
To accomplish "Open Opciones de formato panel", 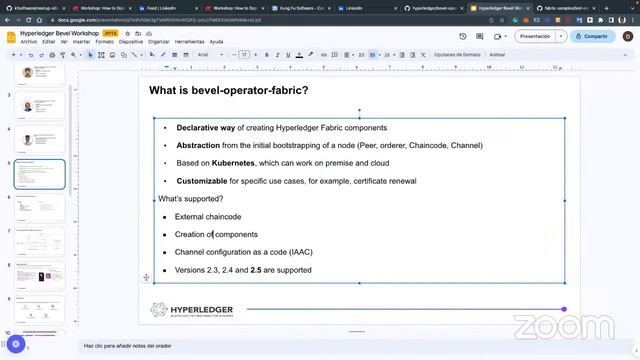I will (x=457, y=55).
